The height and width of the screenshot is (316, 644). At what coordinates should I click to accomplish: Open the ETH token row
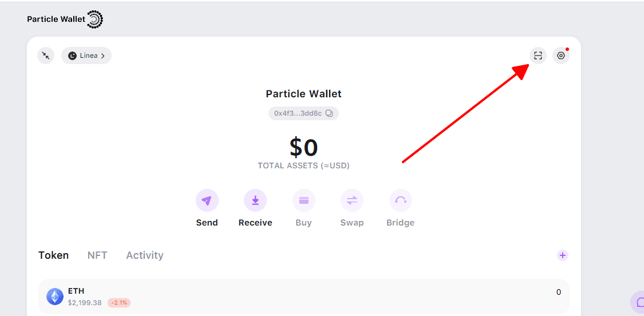(304, 297)
